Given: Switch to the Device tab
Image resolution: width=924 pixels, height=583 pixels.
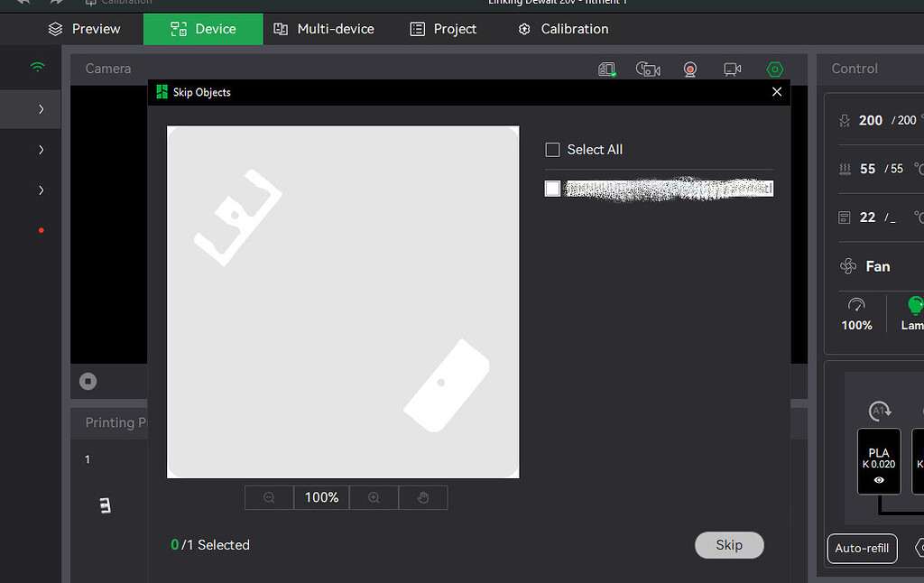Looking at the screenshot, I should (x=203, y=29).
